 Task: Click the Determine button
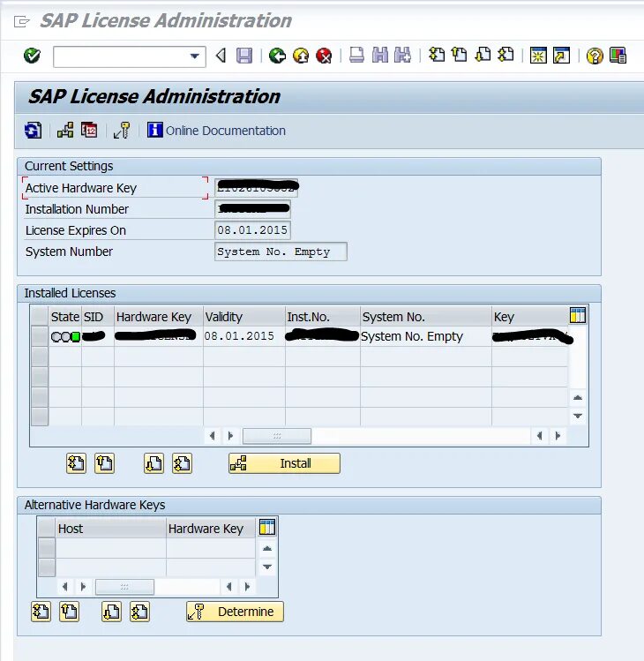click(236, 612)
